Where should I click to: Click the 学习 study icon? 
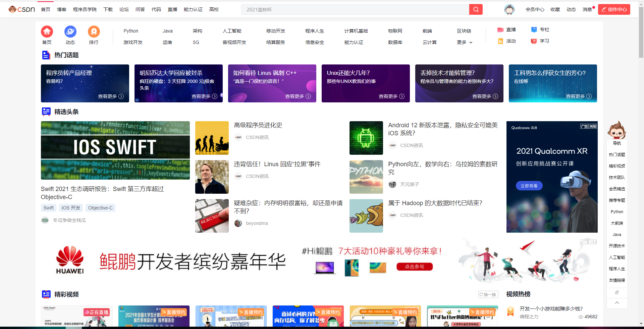[534, 41]
